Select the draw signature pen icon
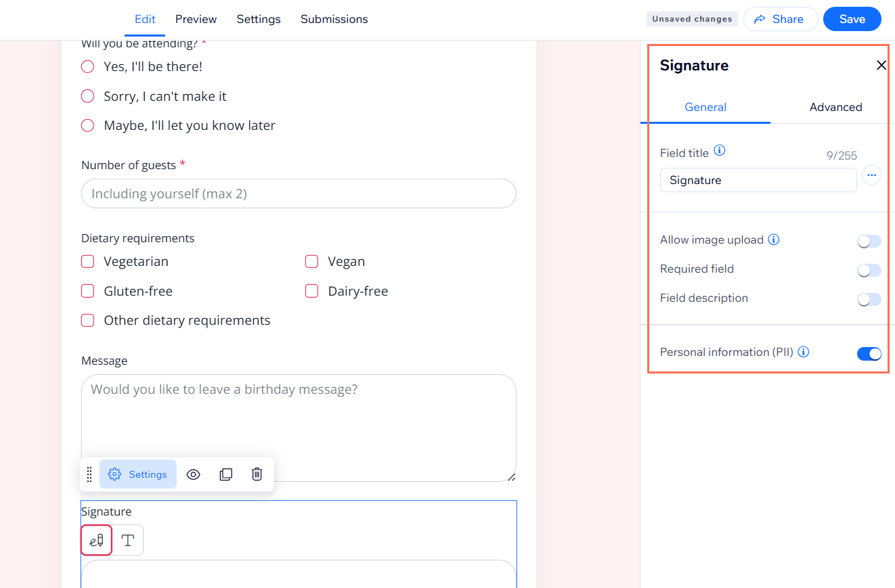Screen dimensions: 895x588 tap(97, 540)
